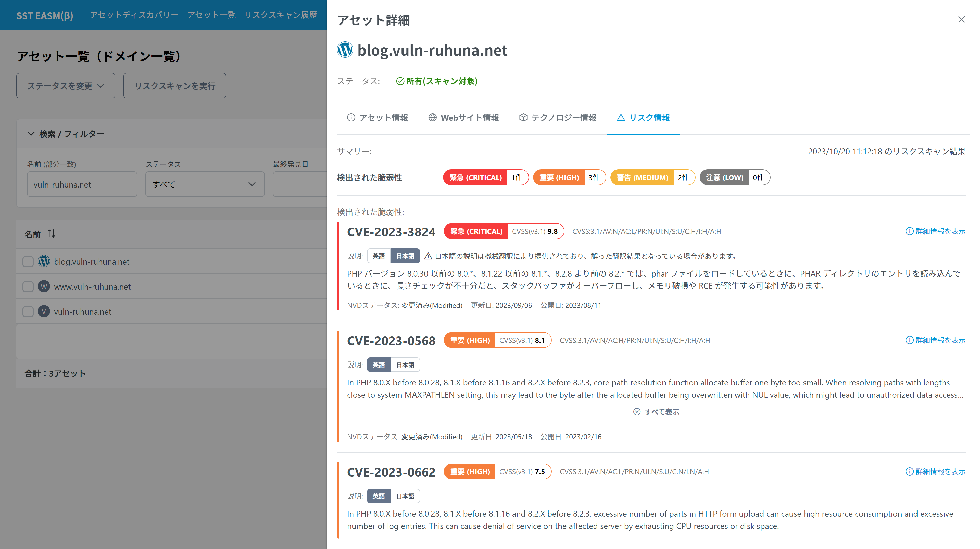Click リスクスキャンを実行 button
Image resolution: width=980 pixels, height=549 pixels.
(x=175, y=86)
